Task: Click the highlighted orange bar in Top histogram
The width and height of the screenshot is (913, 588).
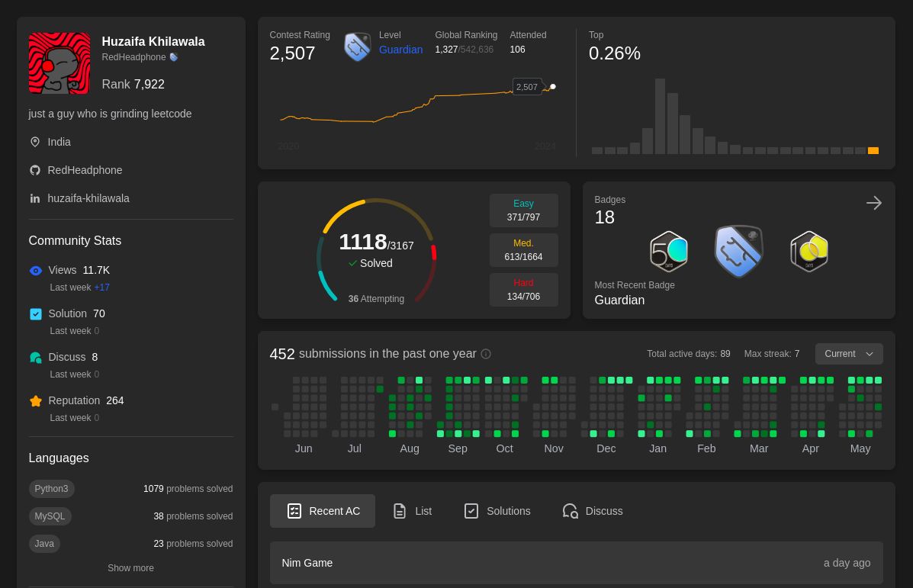Action: point(873,151)
